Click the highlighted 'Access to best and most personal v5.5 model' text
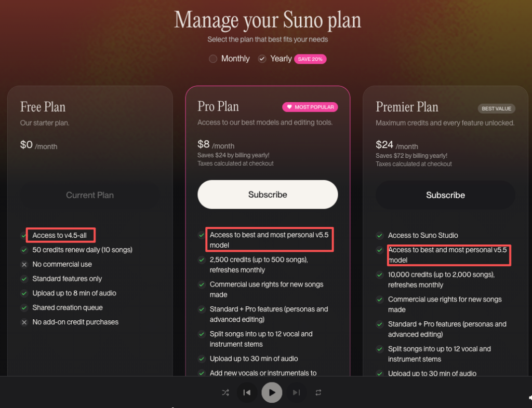 tap(269, 239)
